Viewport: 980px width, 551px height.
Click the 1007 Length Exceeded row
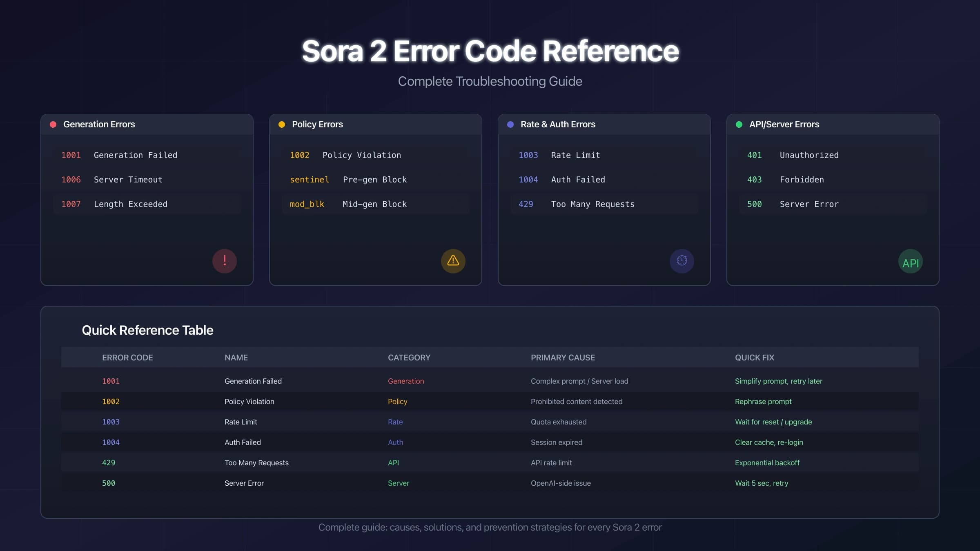pyautogui.click(x=147, y=204)
